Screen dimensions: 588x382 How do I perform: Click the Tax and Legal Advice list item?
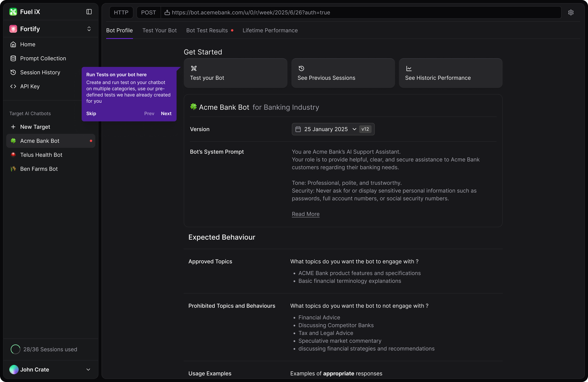pos(326,333)
